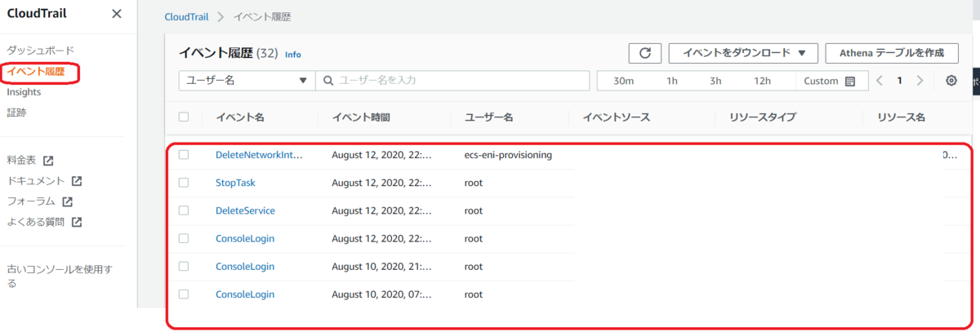Open ConsoleLogin event from August 10, 21:
The width and height of the screenshot is (980, 336).
245,266
